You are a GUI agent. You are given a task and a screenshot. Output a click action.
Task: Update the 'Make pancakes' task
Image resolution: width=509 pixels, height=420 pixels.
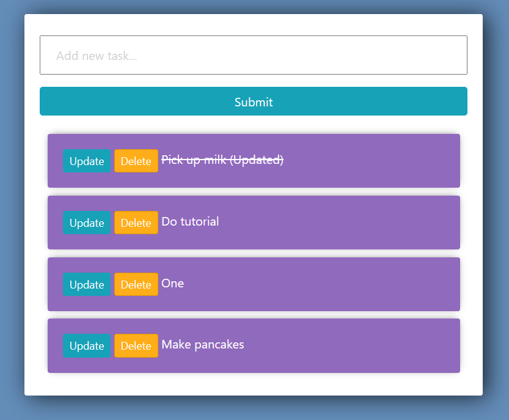[x=87, y=345]
